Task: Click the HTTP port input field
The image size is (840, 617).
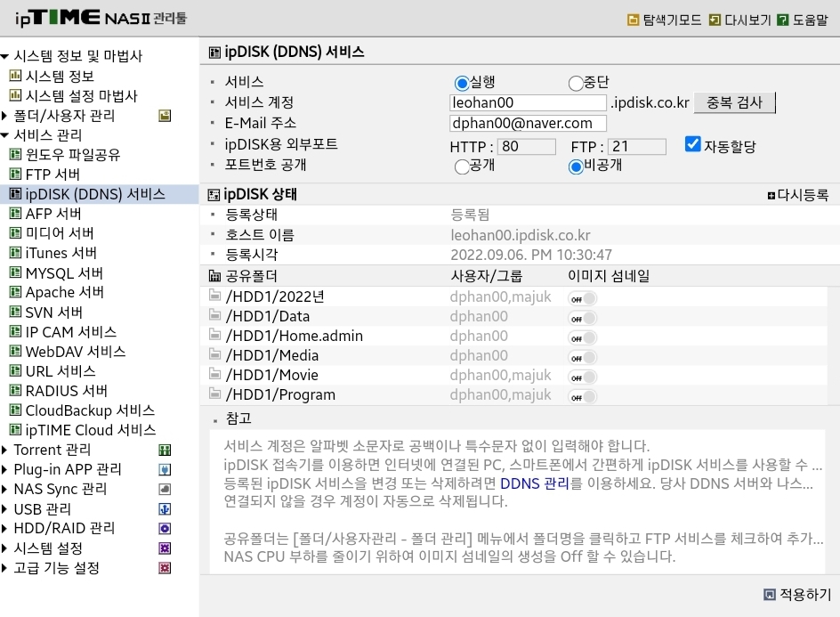Action: [527, 146]
